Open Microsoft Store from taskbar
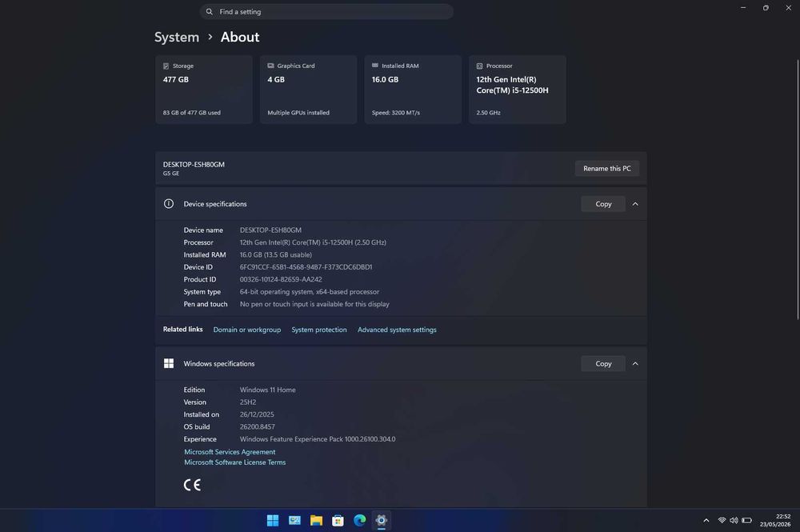Viewport: 800px width, 532px height. [338, 520]
